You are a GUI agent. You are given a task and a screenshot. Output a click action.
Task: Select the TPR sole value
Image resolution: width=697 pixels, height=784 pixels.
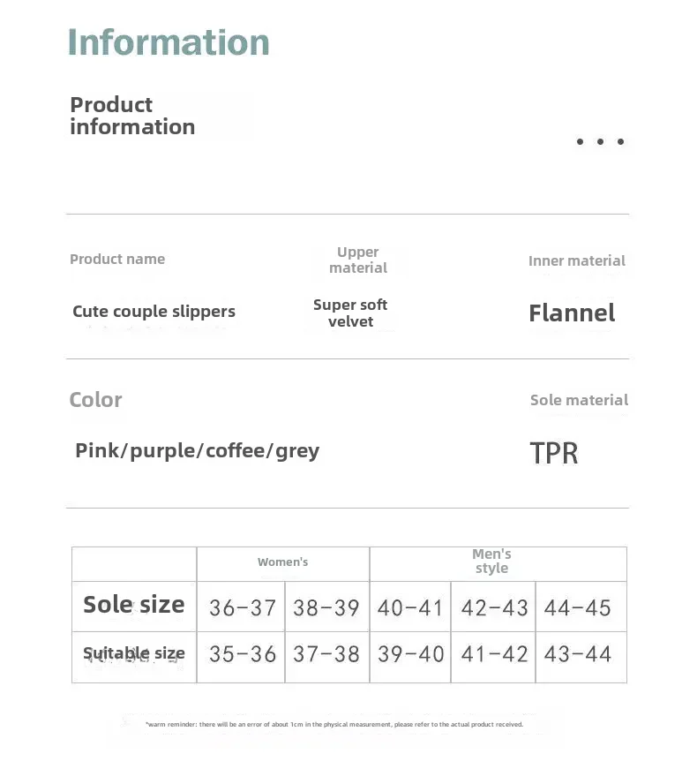coord(553,453)
